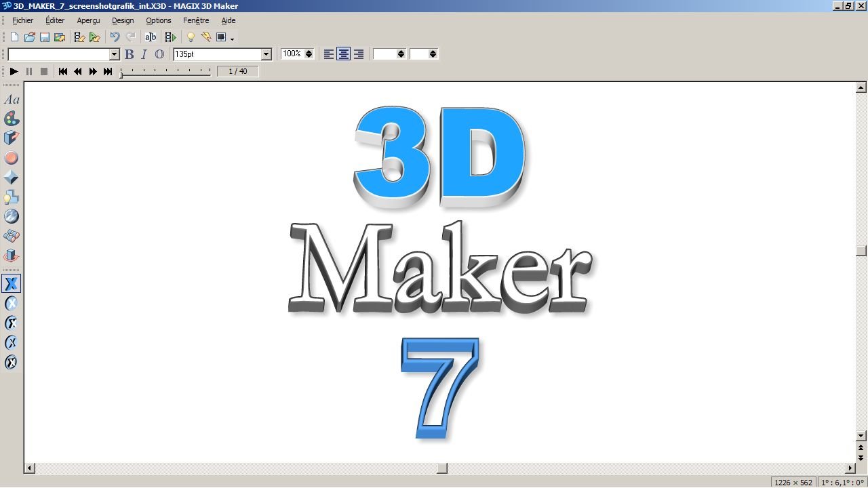Screen dimensions: 868x488
Task: Step forward one frame
Action: (93, 71)
